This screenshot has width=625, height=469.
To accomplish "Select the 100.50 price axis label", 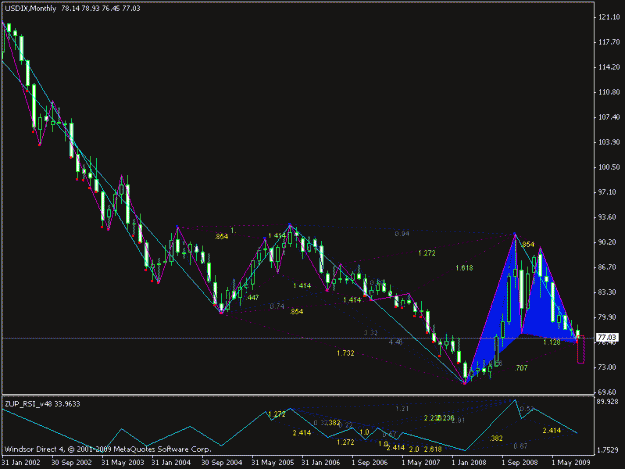I will (609, 167).
